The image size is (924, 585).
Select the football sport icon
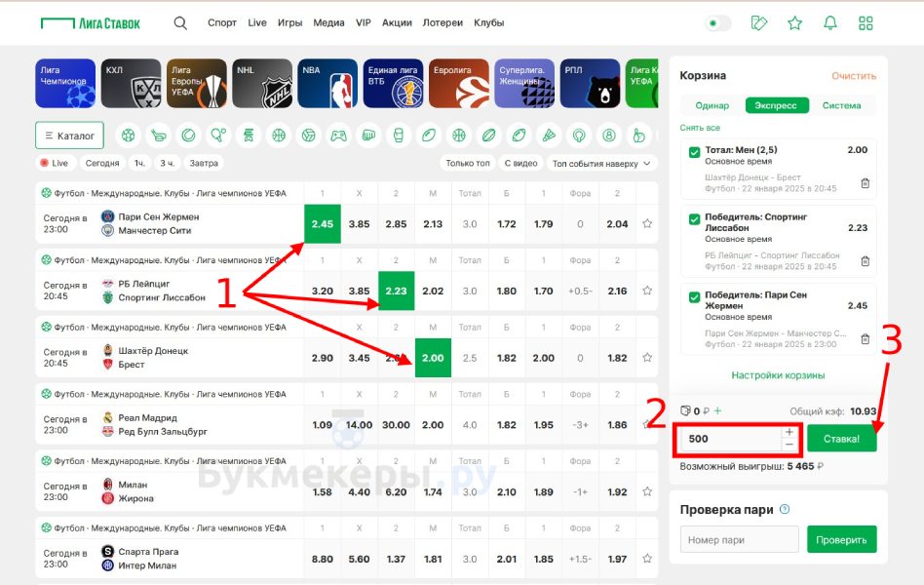(128, 136)
